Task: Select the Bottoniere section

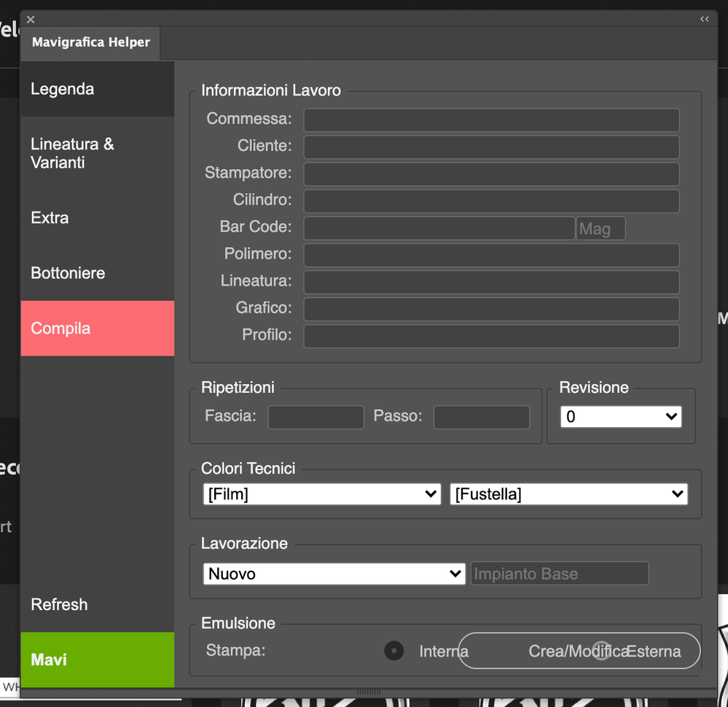Action: tap(68, 273)
